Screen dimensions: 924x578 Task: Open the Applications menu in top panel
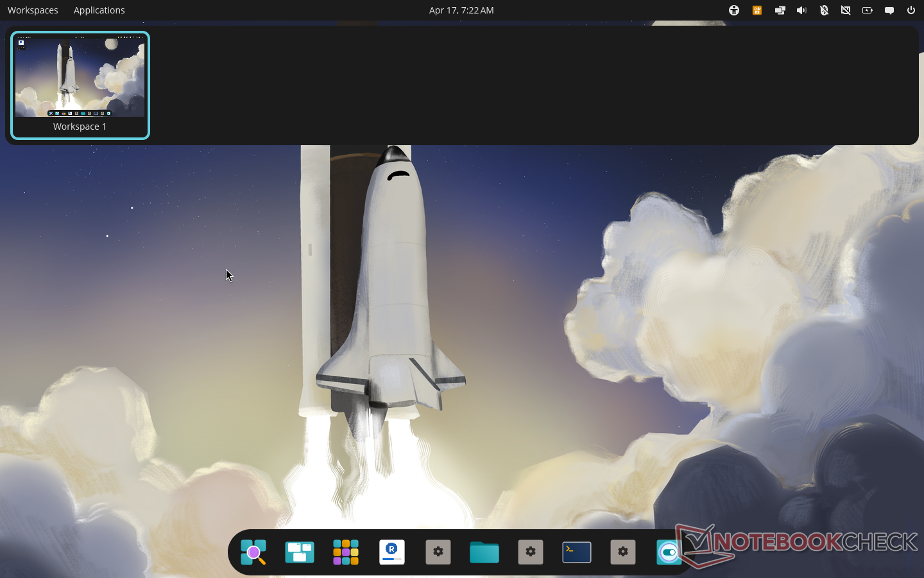coord(99,10)
